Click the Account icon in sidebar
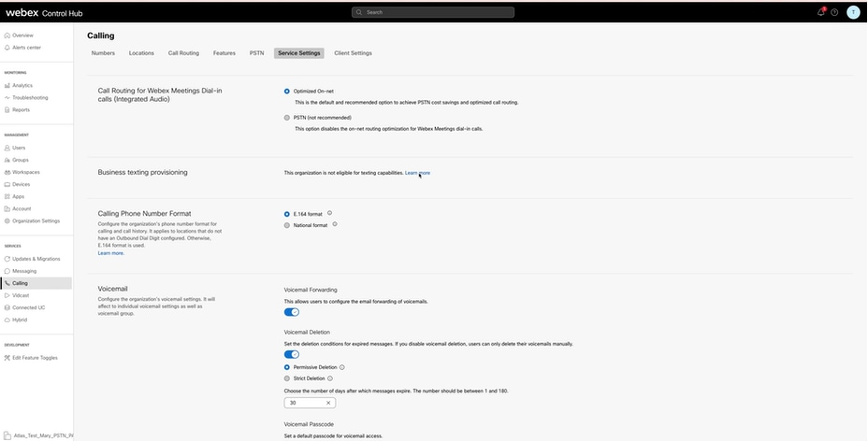868x441 pixels. [7, 209]
